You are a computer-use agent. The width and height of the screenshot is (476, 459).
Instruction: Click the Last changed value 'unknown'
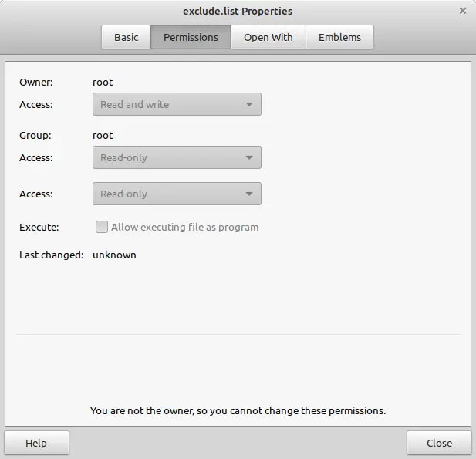pos(114,255)
